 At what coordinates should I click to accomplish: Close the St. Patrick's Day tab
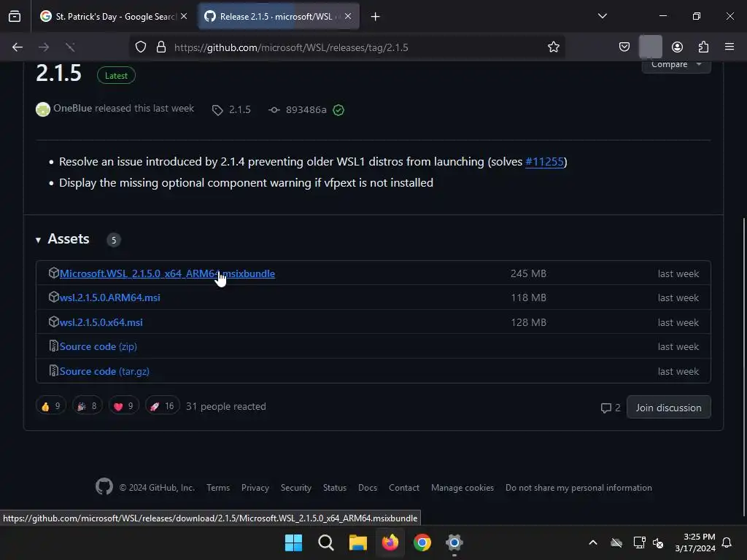tap(184, 16)
